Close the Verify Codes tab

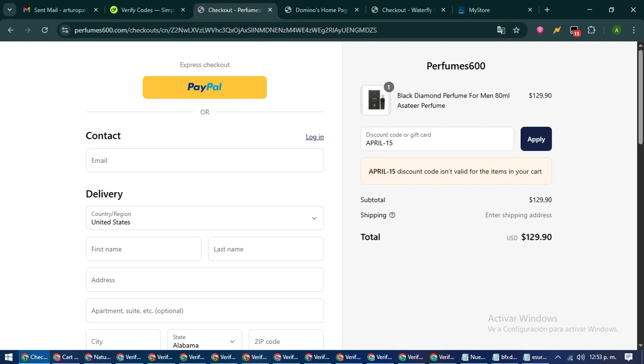click(x=183, y=10)
